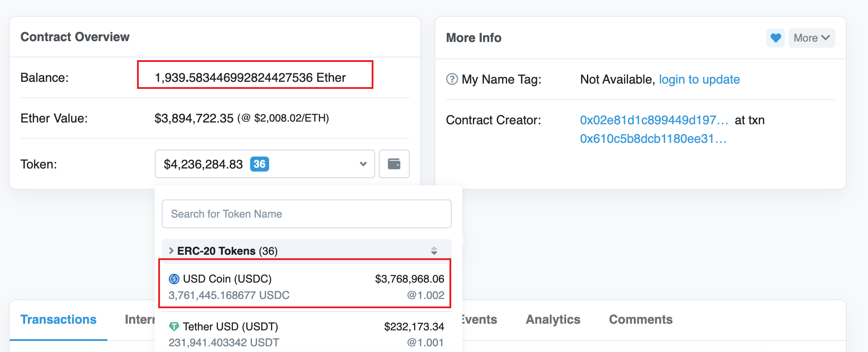Click the login to update link
The width and height of the screenshot is (868, 352).
pos(699,80)
